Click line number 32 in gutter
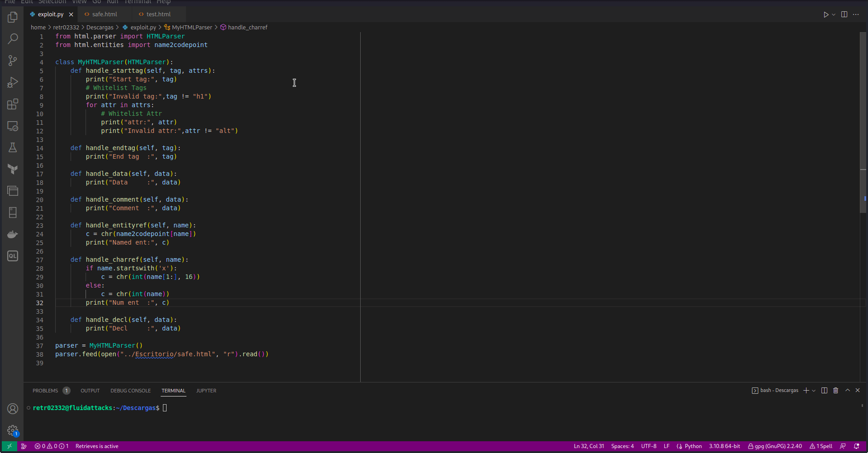The width and height of the screenshot is (868, 453). 40,303
